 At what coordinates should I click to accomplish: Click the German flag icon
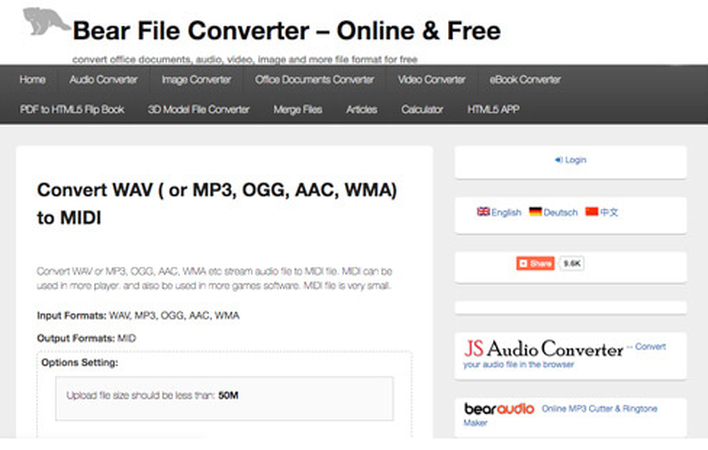(x=536, y=211)
